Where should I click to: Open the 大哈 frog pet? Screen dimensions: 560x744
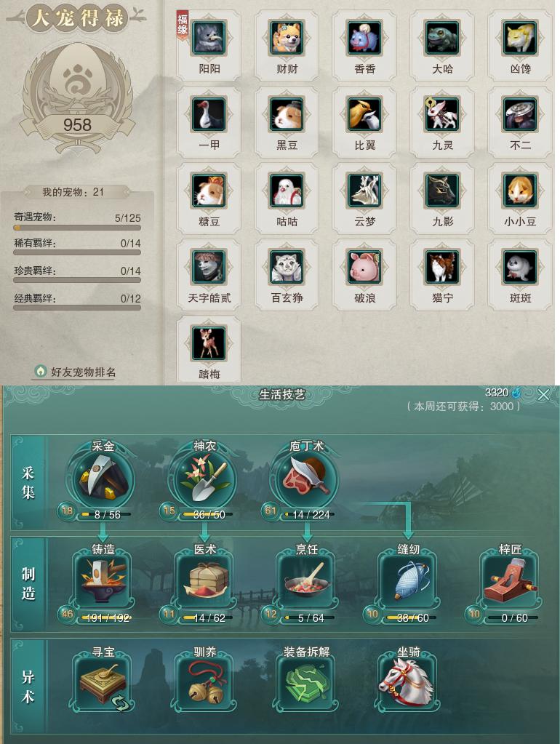(x=442, y=38)
